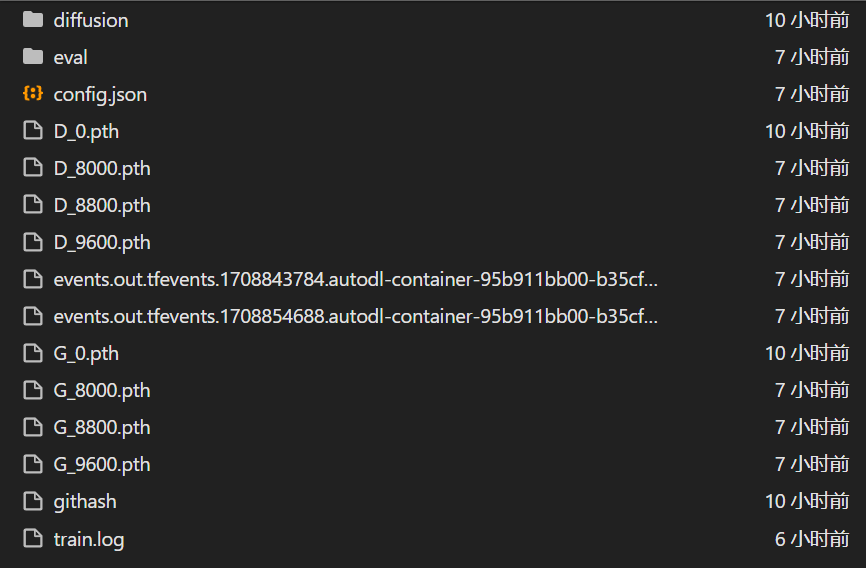Click the diffusion folder icon
The height and width of the screenshot is (568, 866).
[33, 20]
